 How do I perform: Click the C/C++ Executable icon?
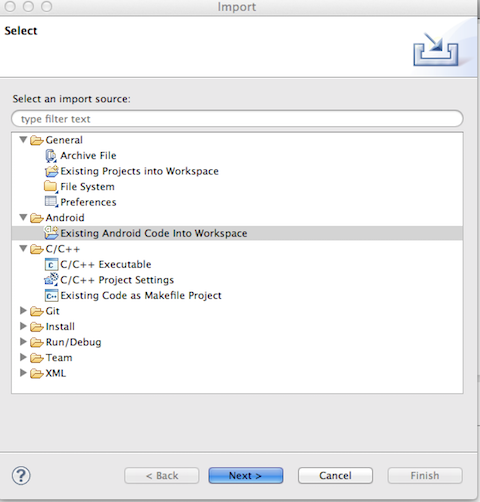[x=51, y=265]
